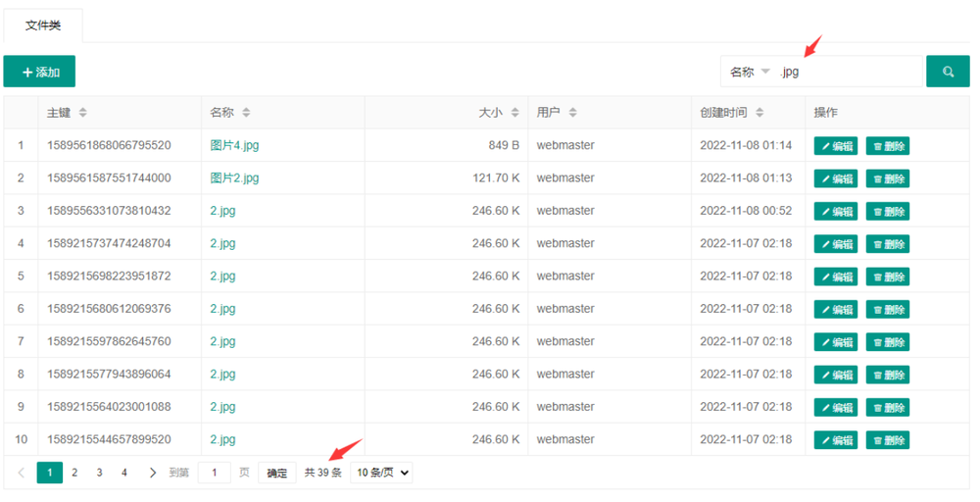The height and width of the screenshot is (502, 980).
Task: Open the 图片4.jpg file link
Action: [x=234, y=145]
